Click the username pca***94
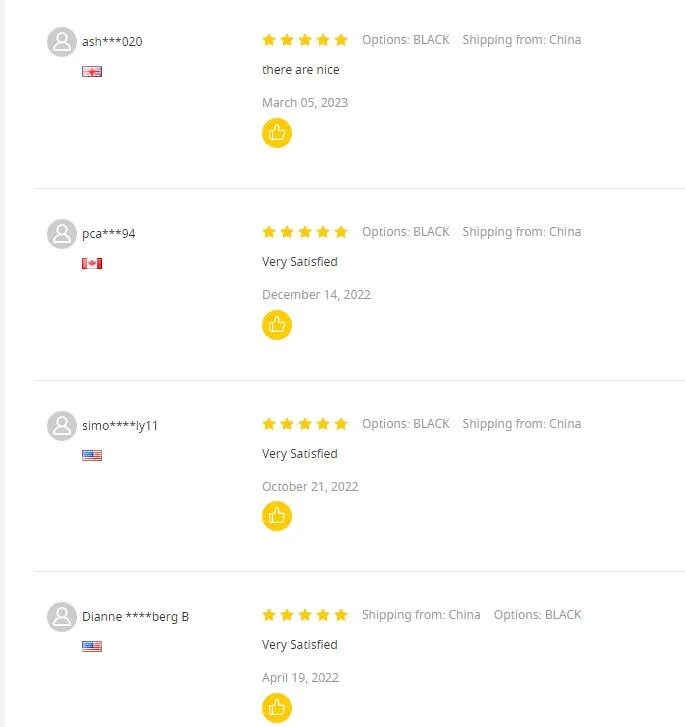This screenshot has height=727, width=685. pos(109,234)
